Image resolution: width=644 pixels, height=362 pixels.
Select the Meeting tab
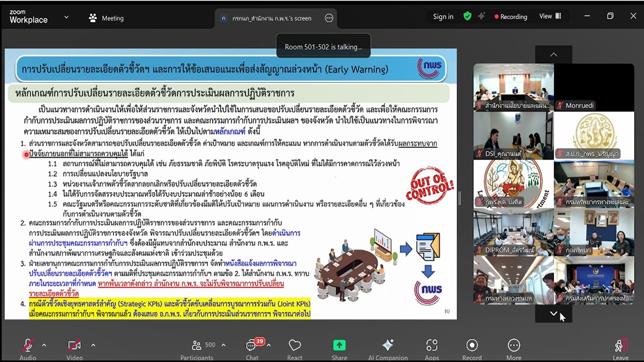click(x=106, y=18)
